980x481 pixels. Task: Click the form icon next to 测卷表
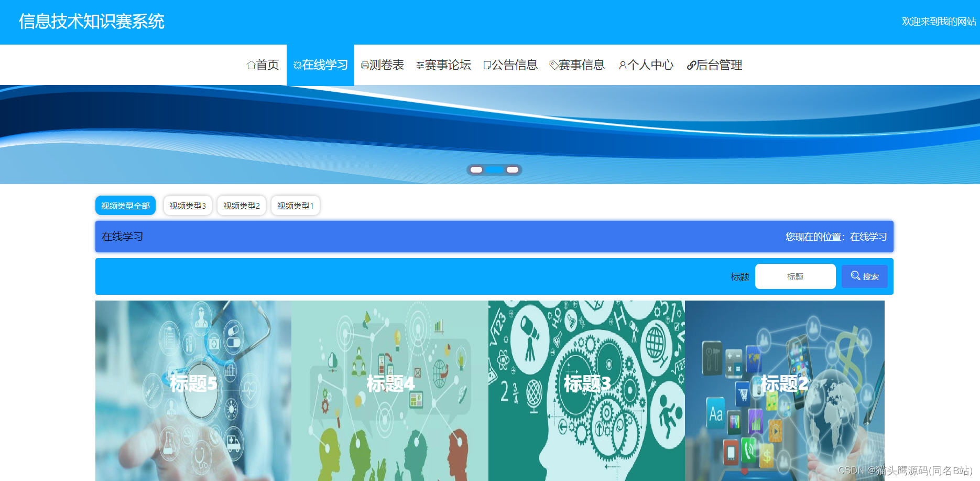coord(365,65)
